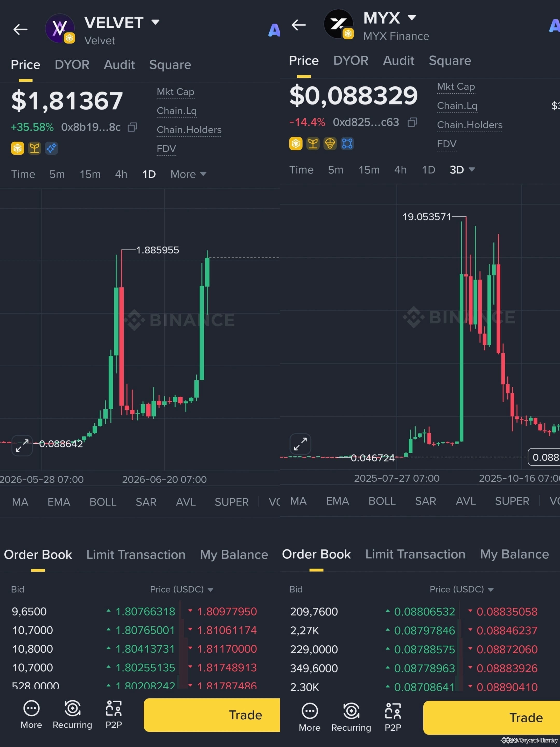This screenshot has height=747, width=560.
Task: Open P2P on VELVET panel
Action: tap(114, 714)
